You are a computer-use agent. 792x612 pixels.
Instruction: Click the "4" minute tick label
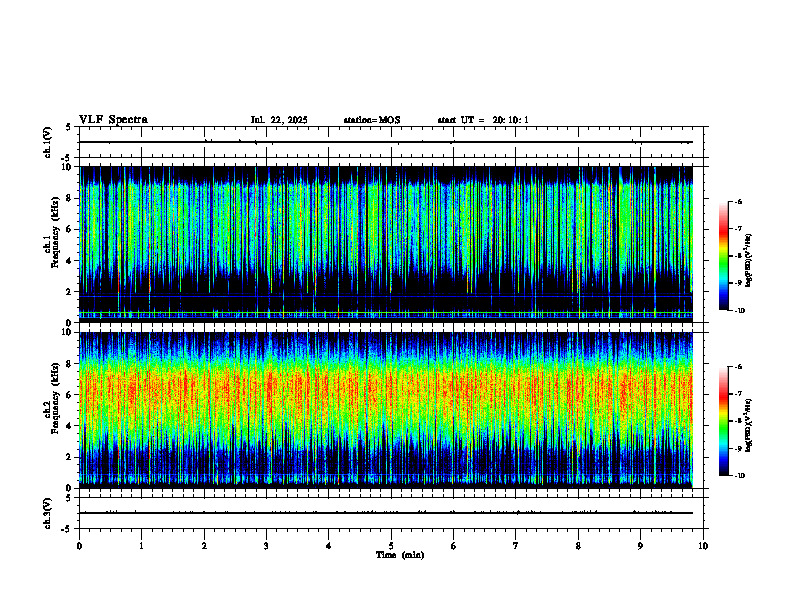click(x=329, y=546)
